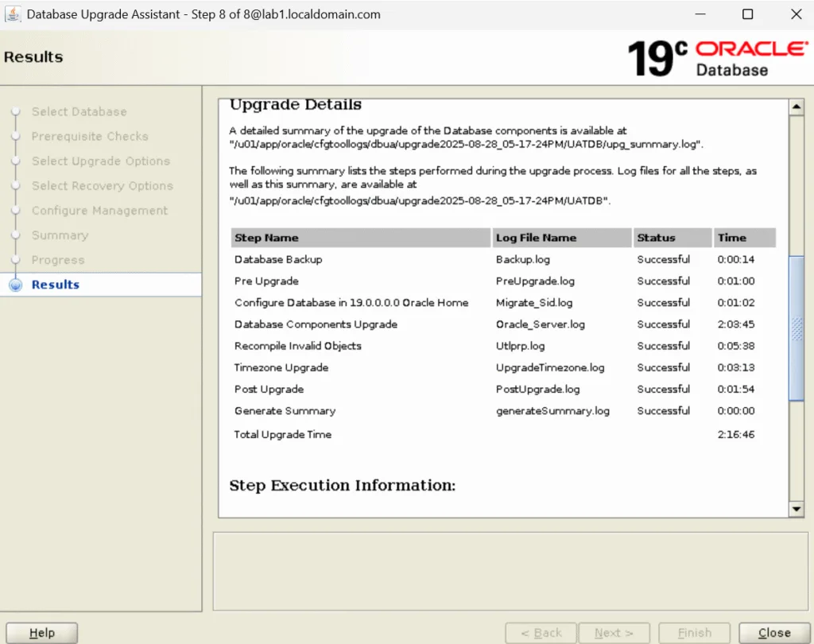Click the Select Database step bullet
Viewport: 814px width, 644px height.
click(16, 111)
